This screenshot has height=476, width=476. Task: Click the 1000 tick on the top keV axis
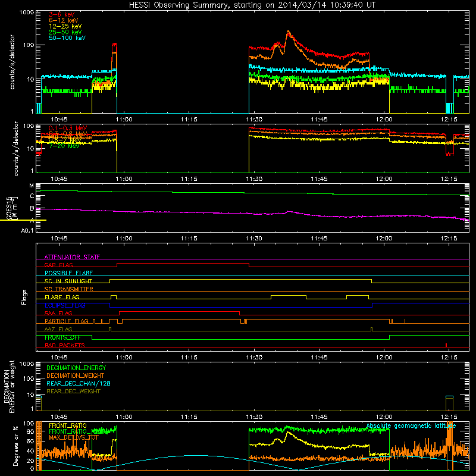(x=27, y=12)
